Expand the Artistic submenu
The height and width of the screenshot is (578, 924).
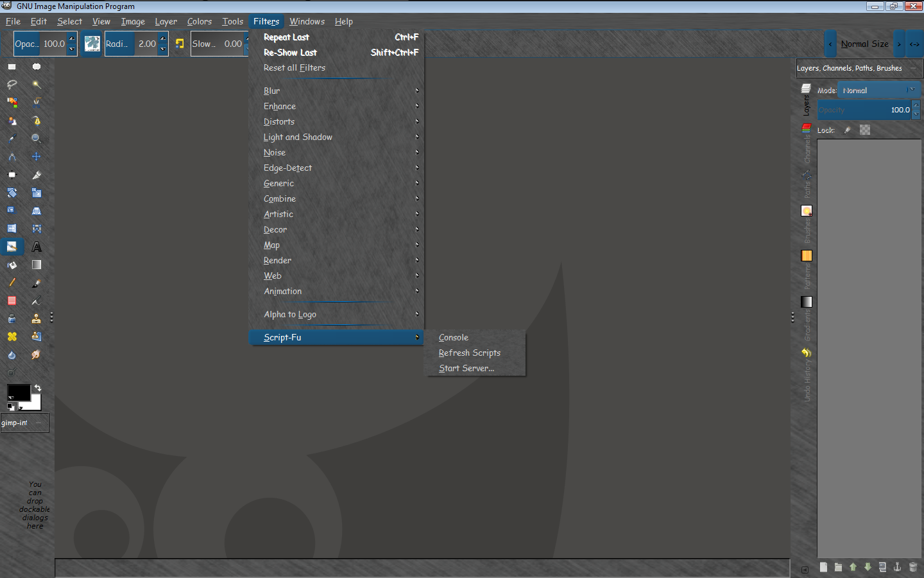pyautogui.click(x=338, y=214)
